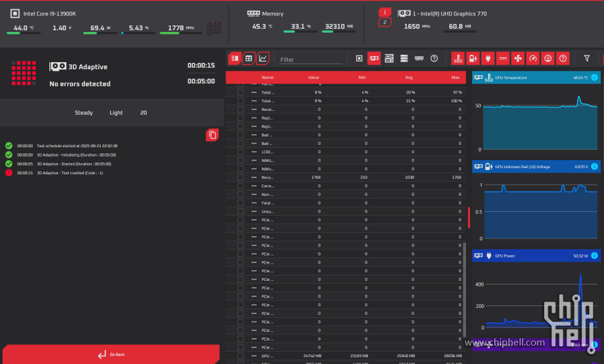Toggle the usage gauge sensor type filter

pos(548,59)
